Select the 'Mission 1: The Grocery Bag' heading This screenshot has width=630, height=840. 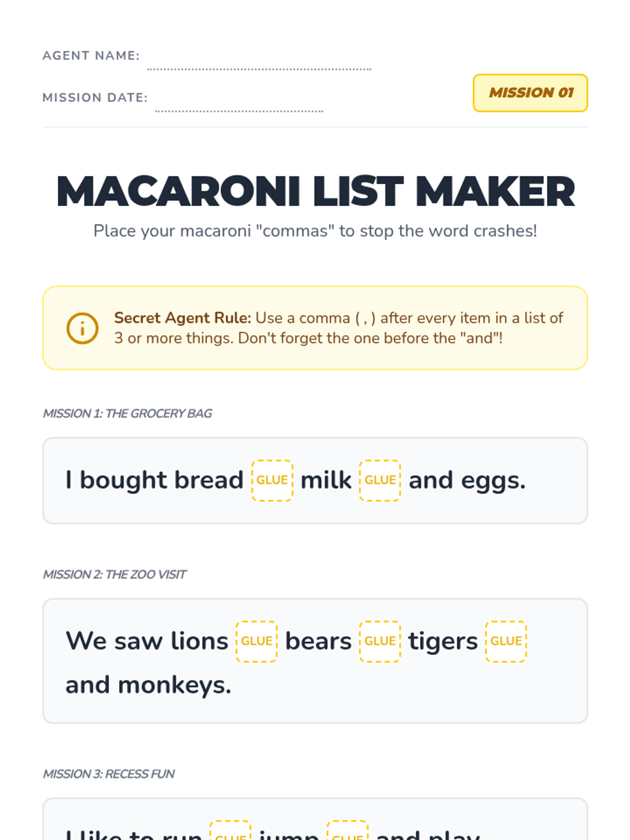coord(128,414)
